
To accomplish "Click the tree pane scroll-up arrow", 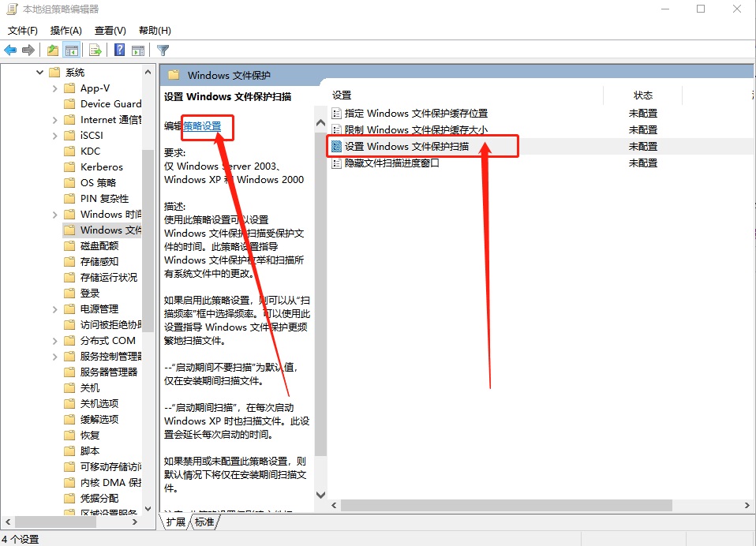I will coord(148,73).
